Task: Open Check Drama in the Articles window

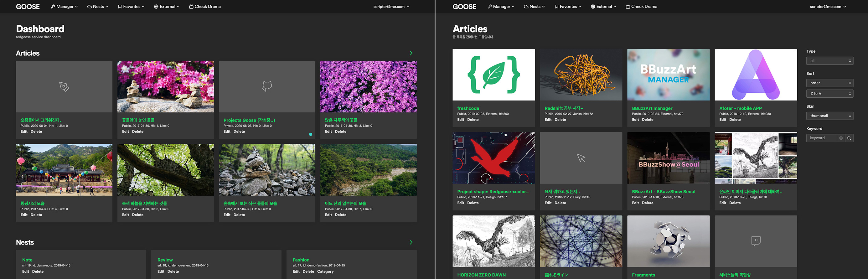Action: click(x=641, y=7)
